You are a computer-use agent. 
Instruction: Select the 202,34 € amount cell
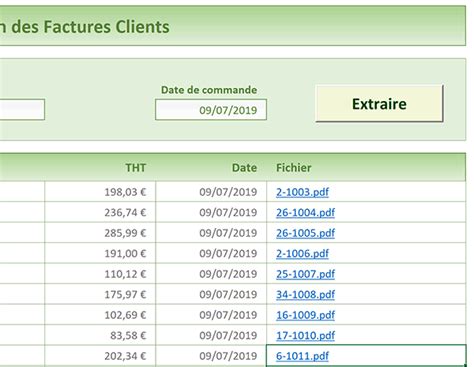pos(100,356)
